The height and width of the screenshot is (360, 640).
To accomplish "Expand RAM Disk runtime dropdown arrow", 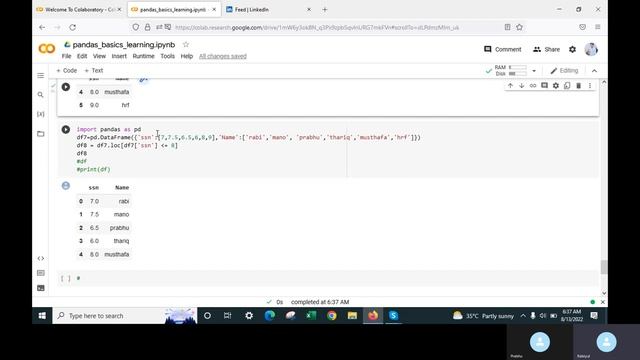I will pyautogui.click(x=534, y=71).
